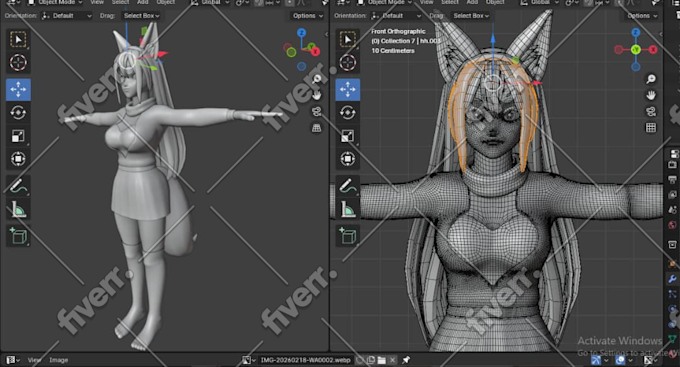The height and width of the screenshot is (367, 680).
Task: Open left viewport Orientation Default dropdown
Action: [x=67, y=16]
